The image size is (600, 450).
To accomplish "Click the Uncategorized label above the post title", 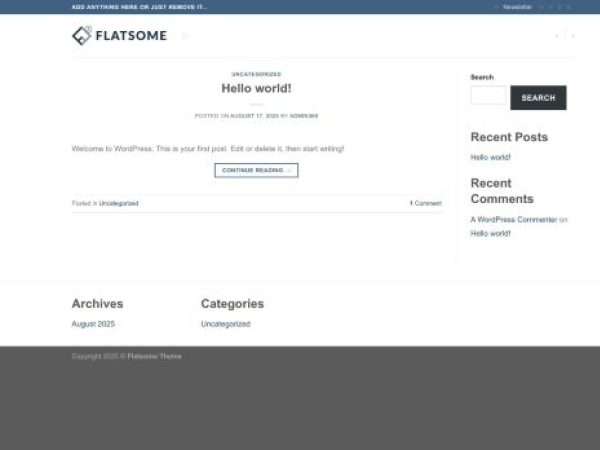I will (x=256, y=74).
